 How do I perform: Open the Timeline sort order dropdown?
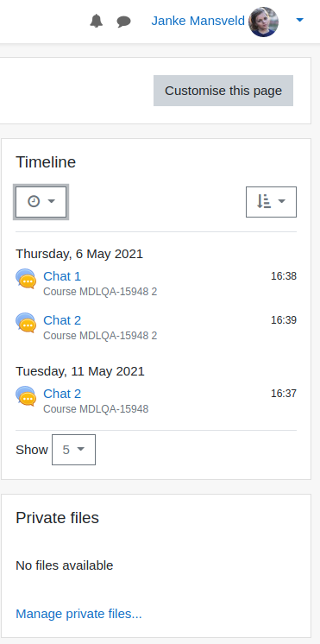(x=271, y=202)
